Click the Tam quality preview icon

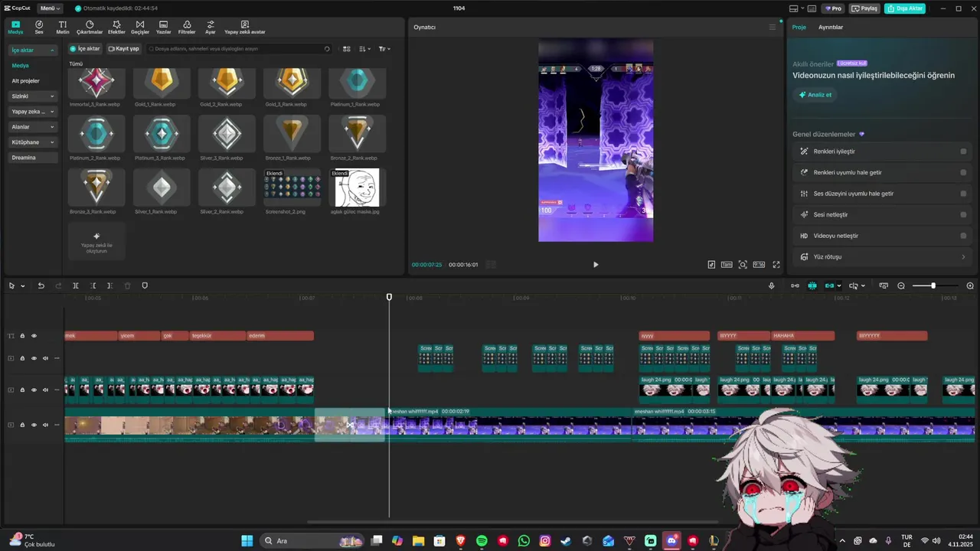727,265
